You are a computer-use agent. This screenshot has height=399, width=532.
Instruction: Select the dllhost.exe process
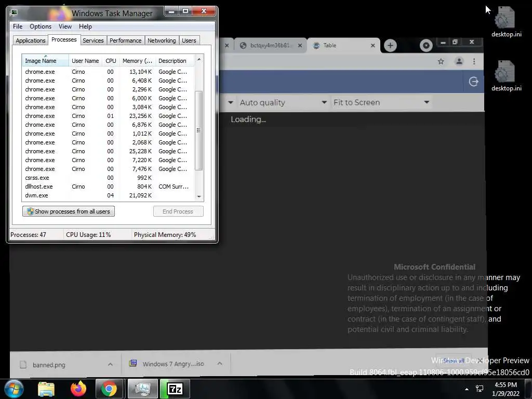[x=109, y=187]
